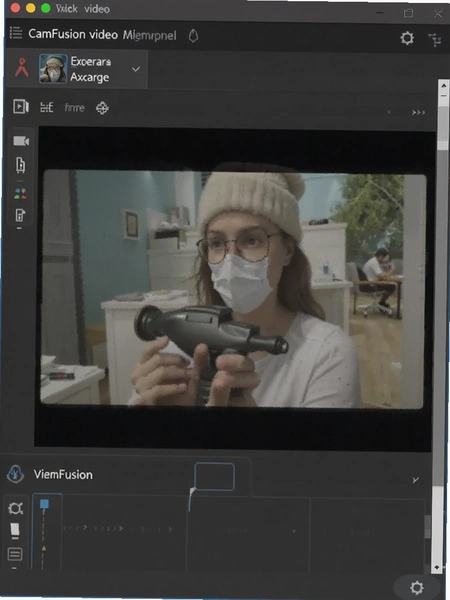Expand the triple chevron overflow arrows

click(418, 112)
